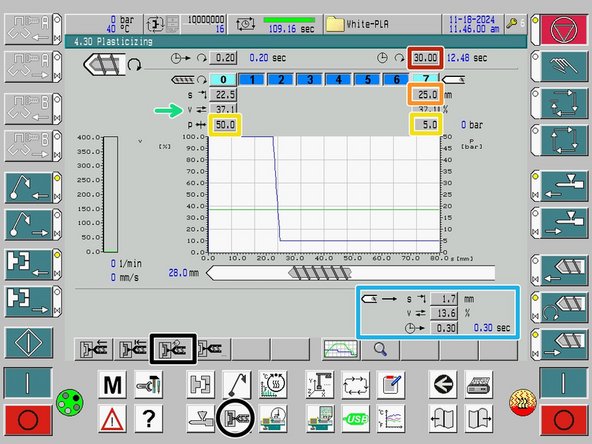Open the circled injection plasticizing icon

click(236, 419)
